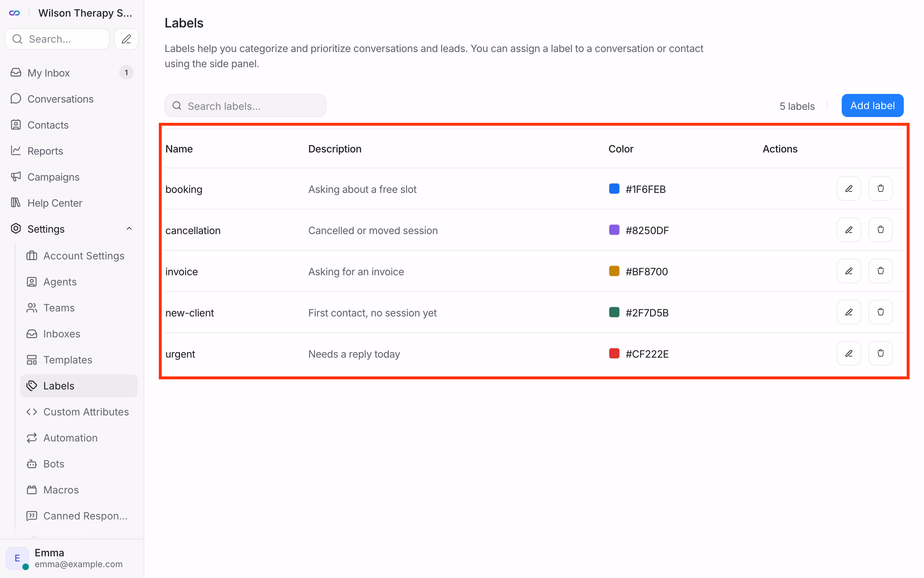The height and width of the screenshot is (578, 924).
Task: Open My Inbox
Action: point(72,73)
